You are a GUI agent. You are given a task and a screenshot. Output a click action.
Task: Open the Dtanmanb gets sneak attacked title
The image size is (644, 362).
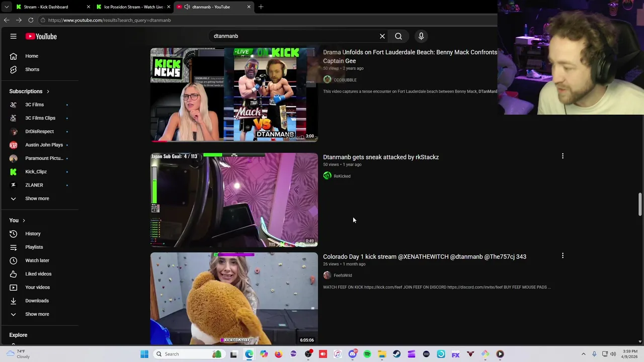click(381, 157)
